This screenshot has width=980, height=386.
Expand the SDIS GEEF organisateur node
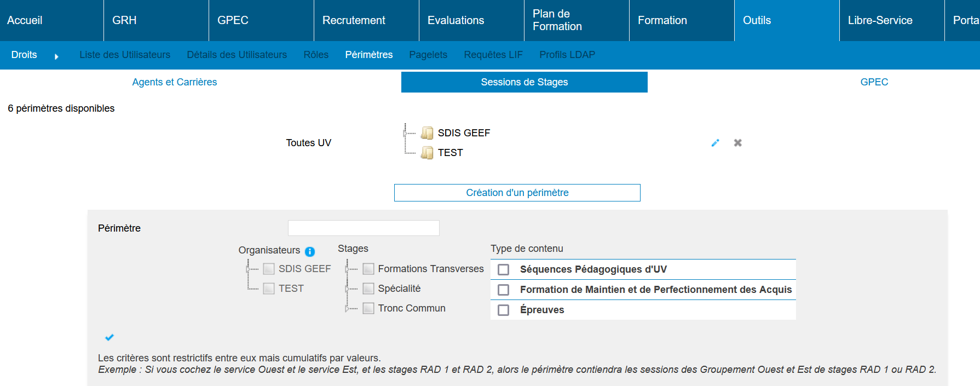[x=248, y=269]
